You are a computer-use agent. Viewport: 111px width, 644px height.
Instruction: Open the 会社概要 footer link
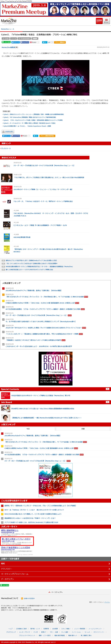(x=55, y=629)
